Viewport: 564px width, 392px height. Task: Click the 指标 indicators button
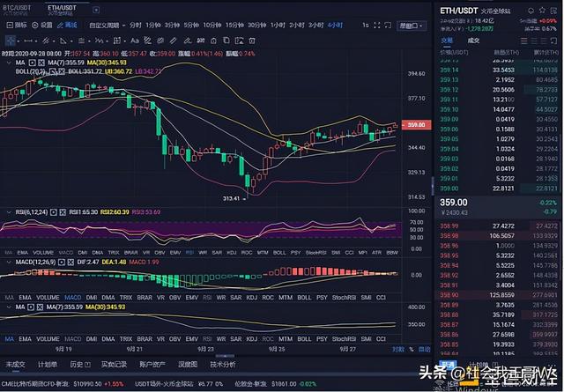[17, 26]
